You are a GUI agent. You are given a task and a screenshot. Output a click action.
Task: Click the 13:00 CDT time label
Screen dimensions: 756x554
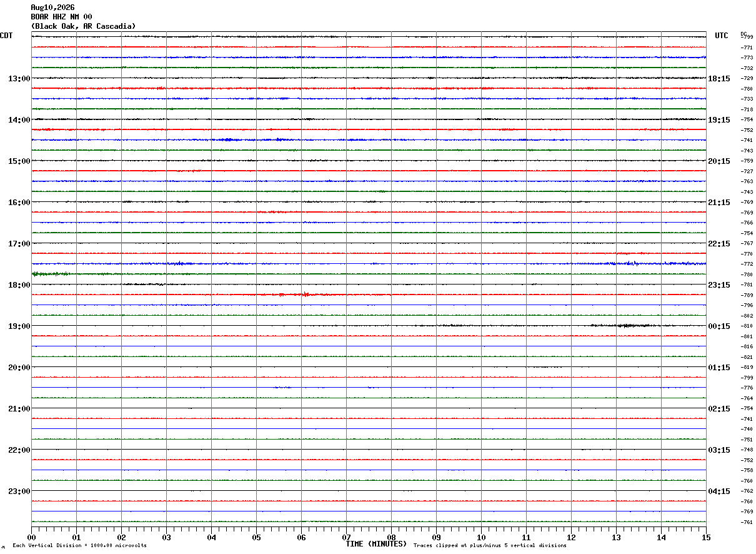(19, 79)
